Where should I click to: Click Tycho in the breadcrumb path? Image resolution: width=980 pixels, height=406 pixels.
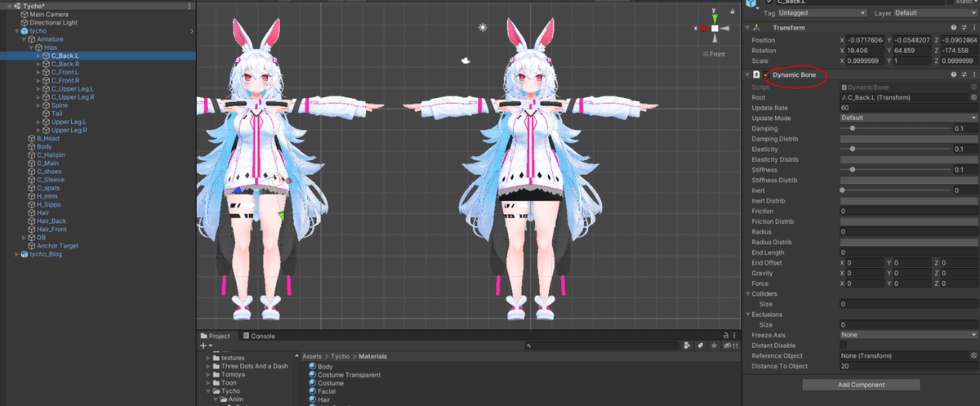[341, 356]
